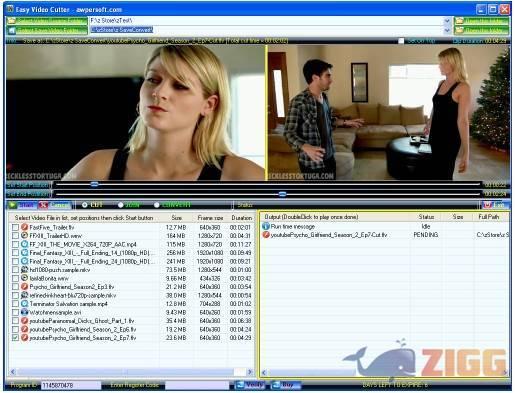
Task: Click the Terminator Salvation sample.mp4 file icon
Action: (x=24, y=304)
